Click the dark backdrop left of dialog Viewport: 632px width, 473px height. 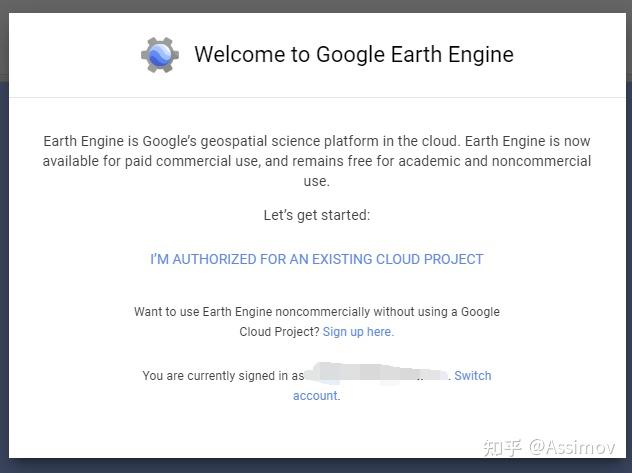click(3, 250)
